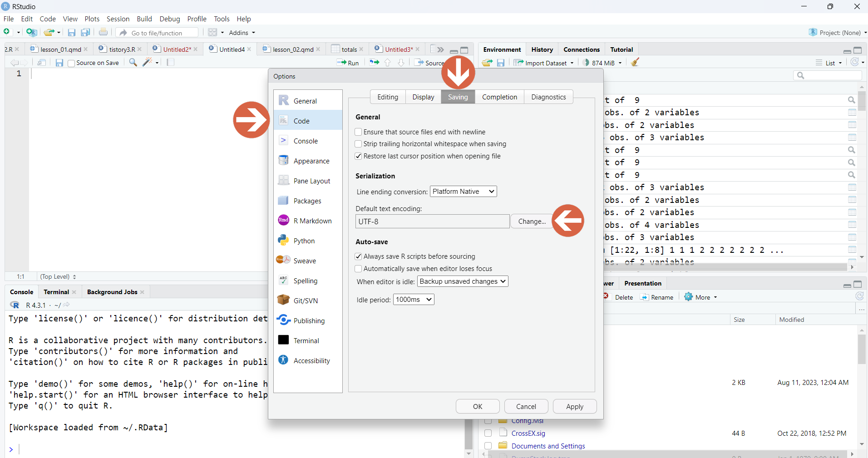
Task: Open Accessibility options category
Action: tap(308, 360)
